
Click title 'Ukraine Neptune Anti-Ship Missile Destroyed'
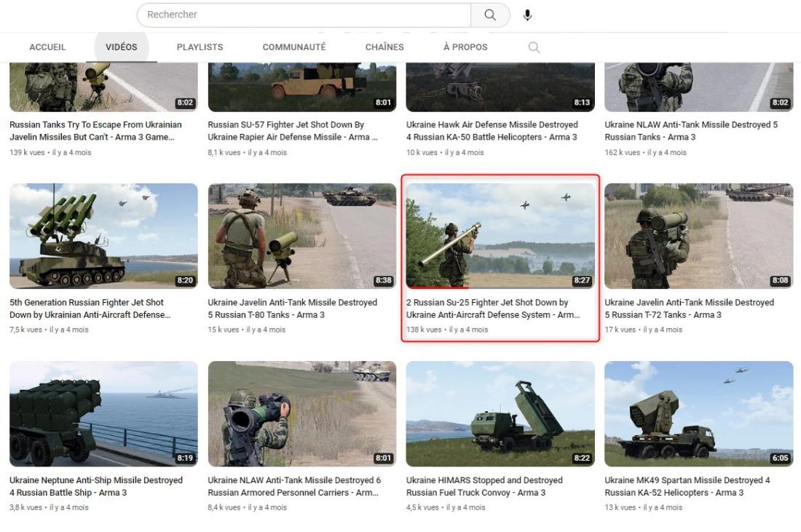point(96,486)
